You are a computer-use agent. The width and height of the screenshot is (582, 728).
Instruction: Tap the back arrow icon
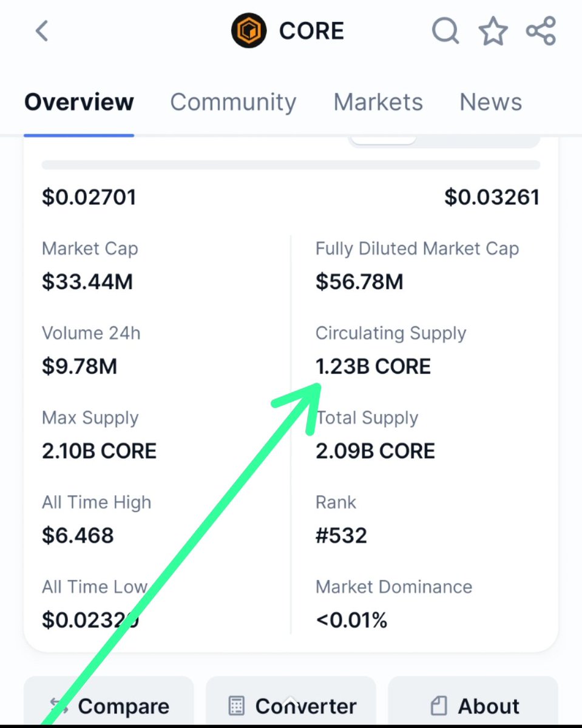pos(42,31)
